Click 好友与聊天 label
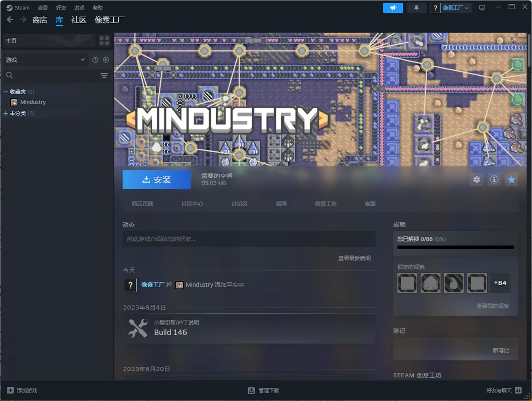532x401 pixels. click(499, 391)
